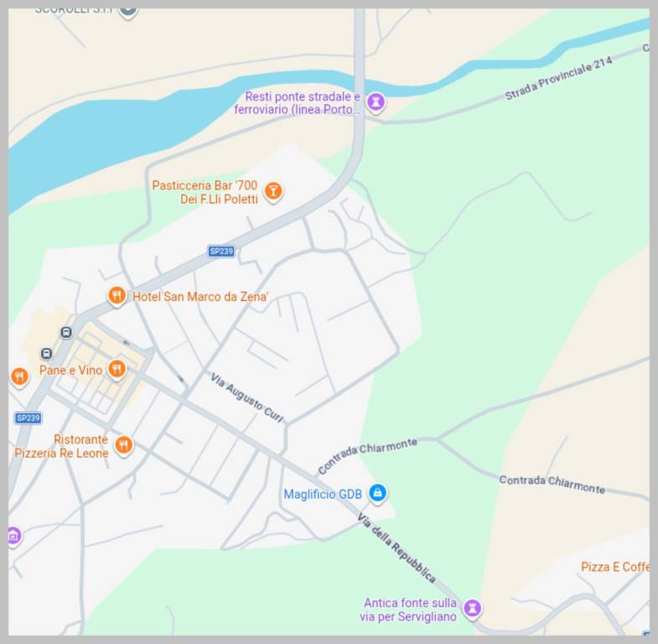Screen dimensions: 658x644
Task: Click the Antica fonte sulla via landmark marker
Action: click(x=473, y=608)
